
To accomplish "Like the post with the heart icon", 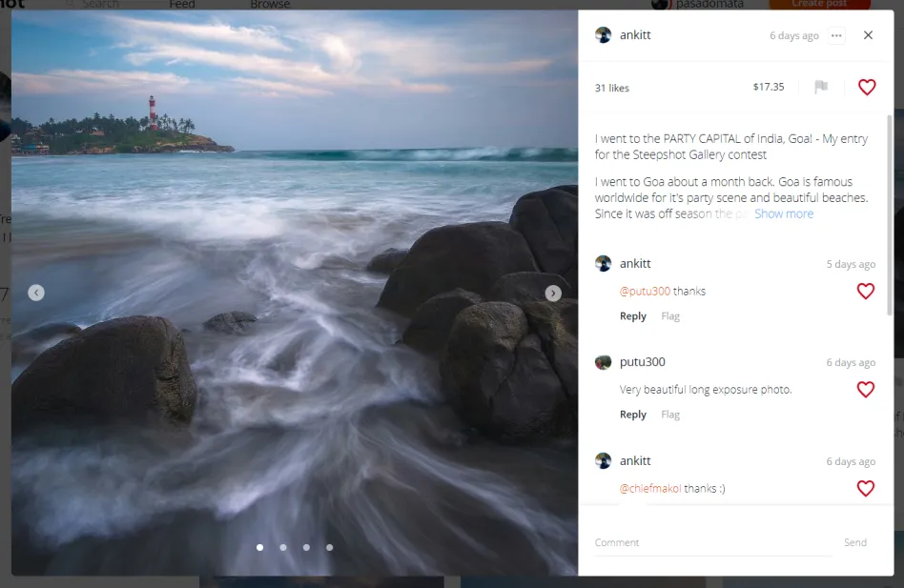I will [867, 87].
